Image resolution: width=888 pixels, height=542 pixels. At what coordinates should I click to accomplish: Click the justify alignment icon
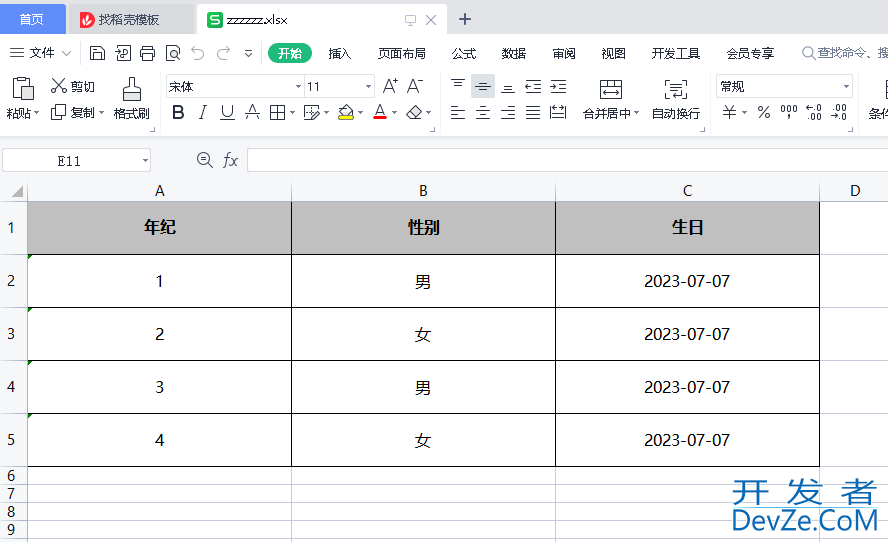click(533, 112)
